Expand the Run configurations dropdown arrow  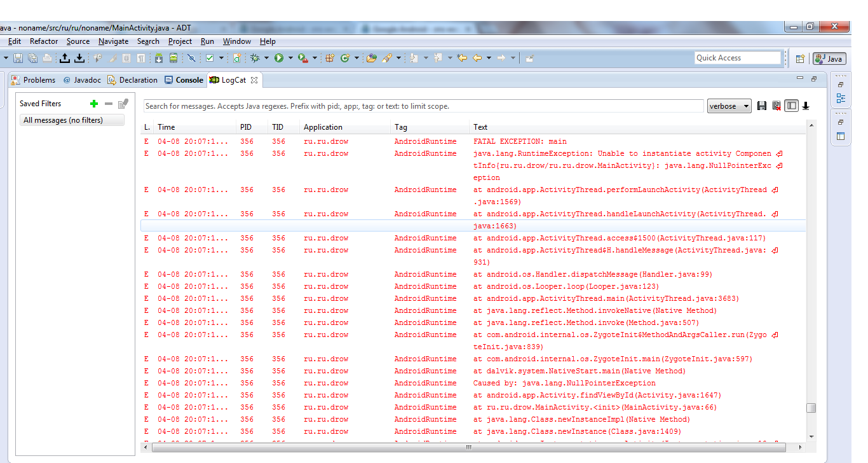pos(290,58)
